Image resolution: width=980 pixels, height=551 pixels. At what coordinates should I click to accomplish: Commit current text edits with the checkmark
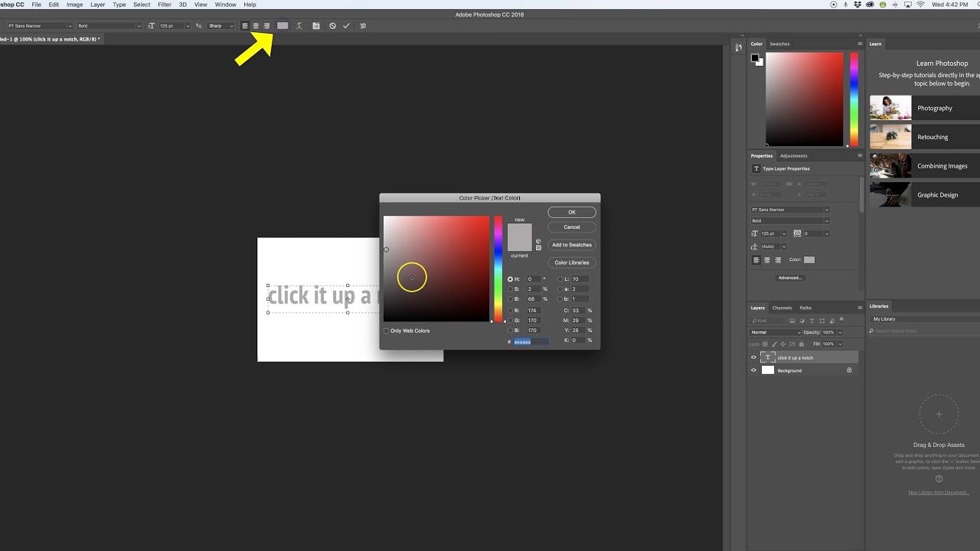[346, 26]
